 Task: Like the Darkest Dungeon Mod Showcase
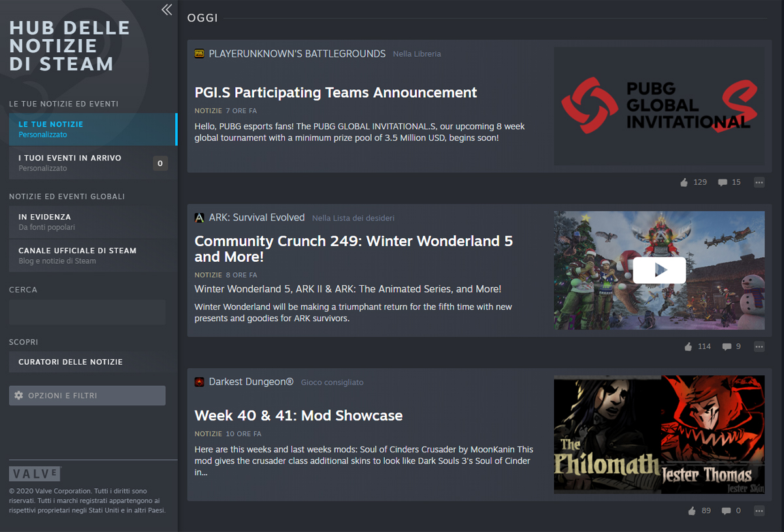point(692,511)
